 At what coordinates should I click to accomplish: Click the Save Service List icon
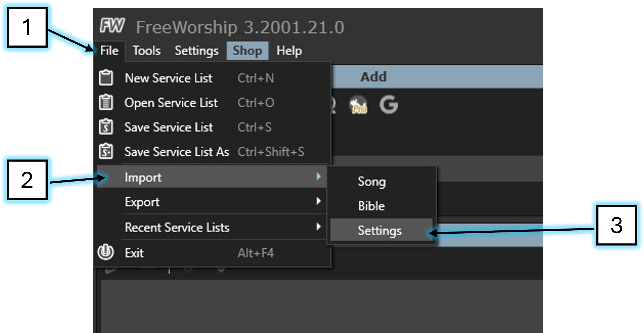point(106,127)
